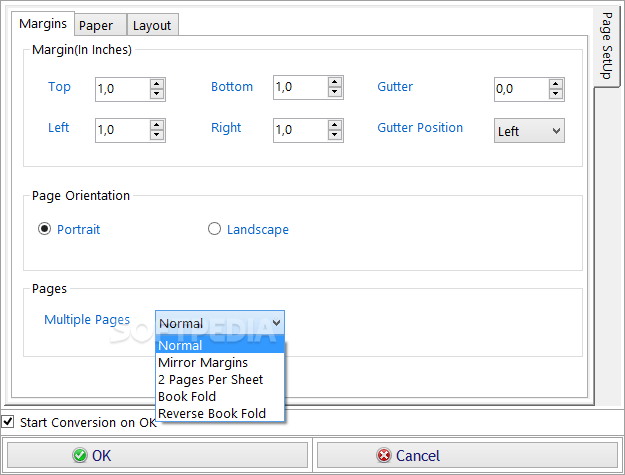
Task: Confirm with the OK button
Action: (157, 455)
